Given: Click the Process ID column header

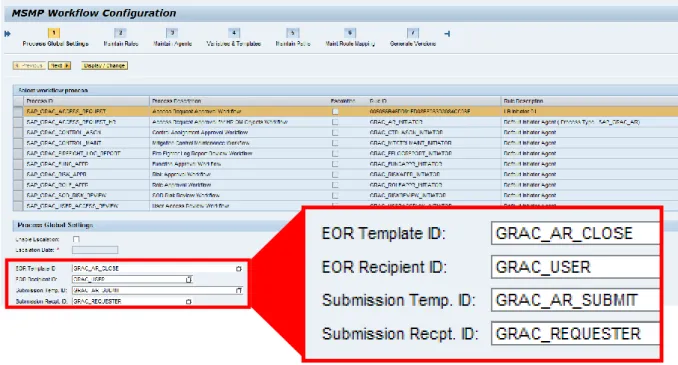Looking at the screenshot, I should 86,101.
